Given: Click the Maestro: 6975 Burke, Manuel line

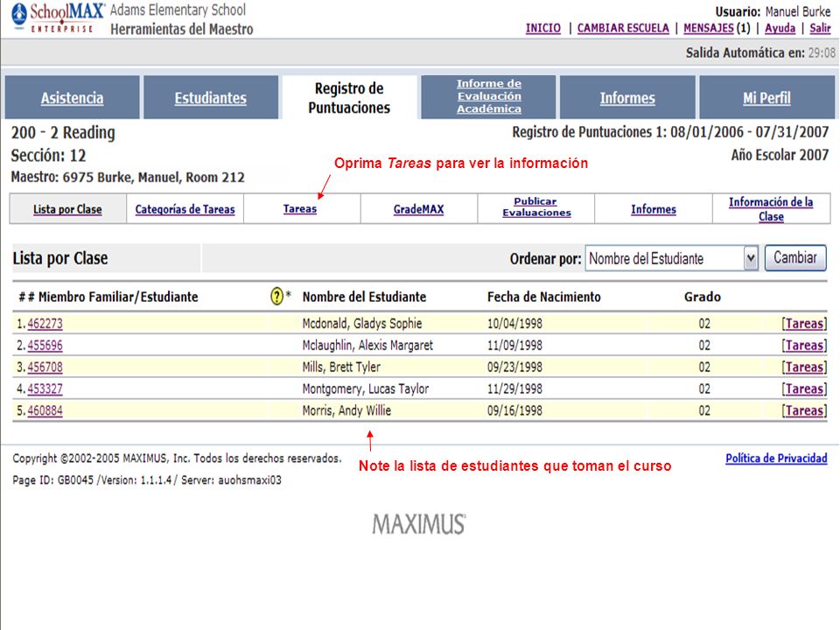Looking at the screenshot, I should pyautogui.click(x=128, y=178).
